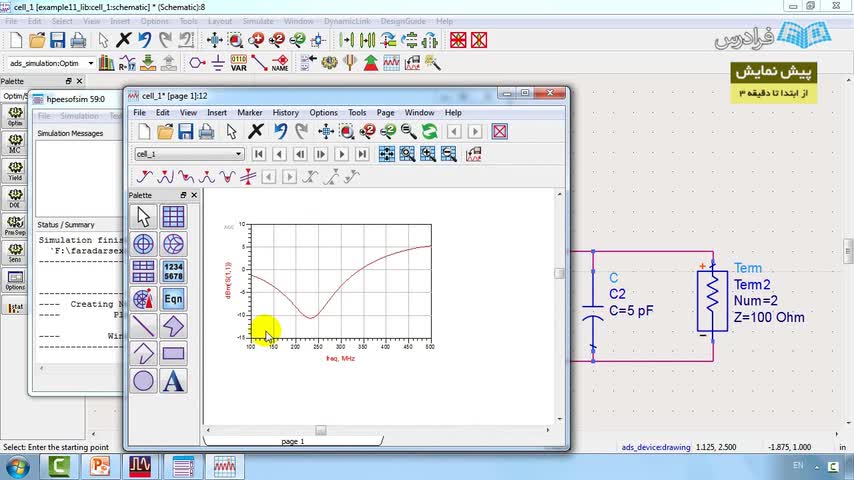Select the Polygon drawing tool
The height and width of the screenshot is (480, 854).
(173, 326)
